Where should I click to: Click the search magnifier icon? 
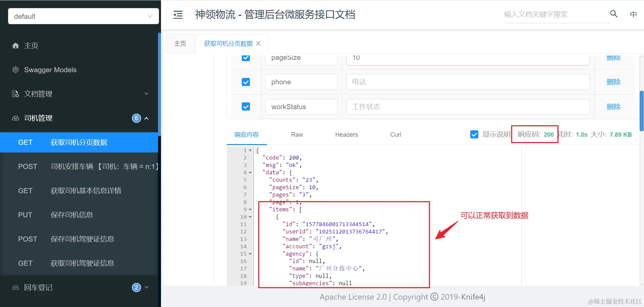[x=613, y=14]
